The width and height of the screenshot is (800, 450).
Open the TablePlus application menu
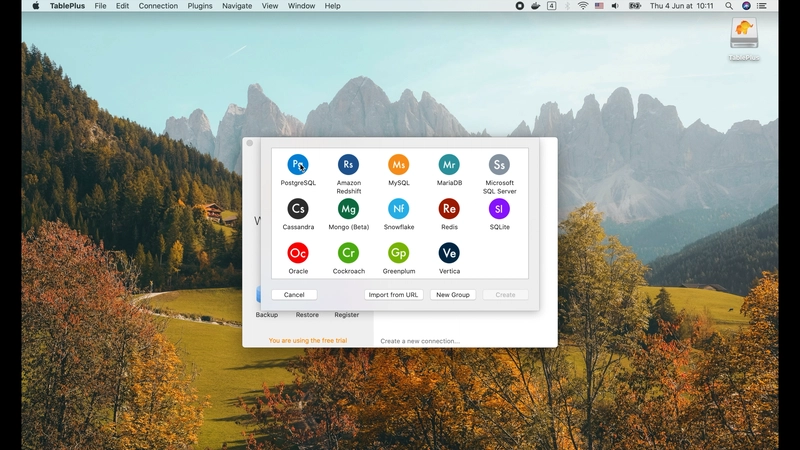tap(67, 6)
